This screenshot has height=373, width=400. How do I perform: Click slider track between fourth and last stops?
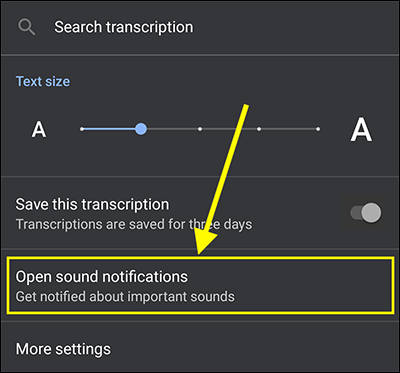click(289, 129)
